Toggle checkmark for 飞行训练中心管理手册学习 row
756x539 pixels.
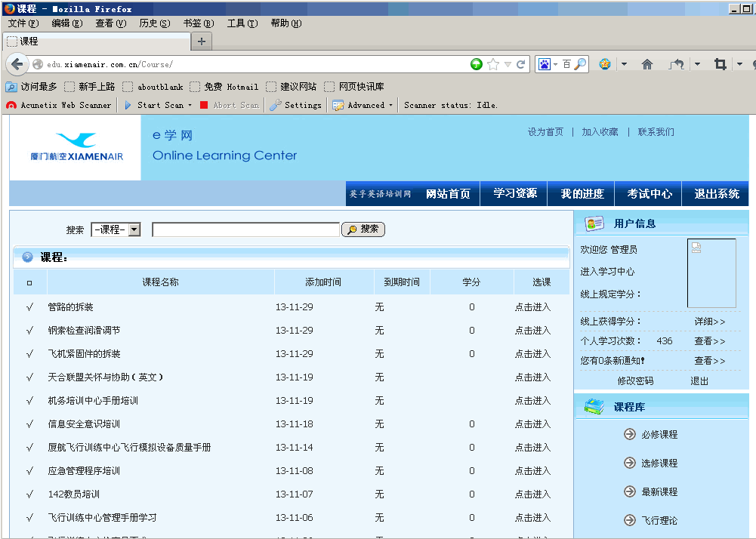pos(29,518)
